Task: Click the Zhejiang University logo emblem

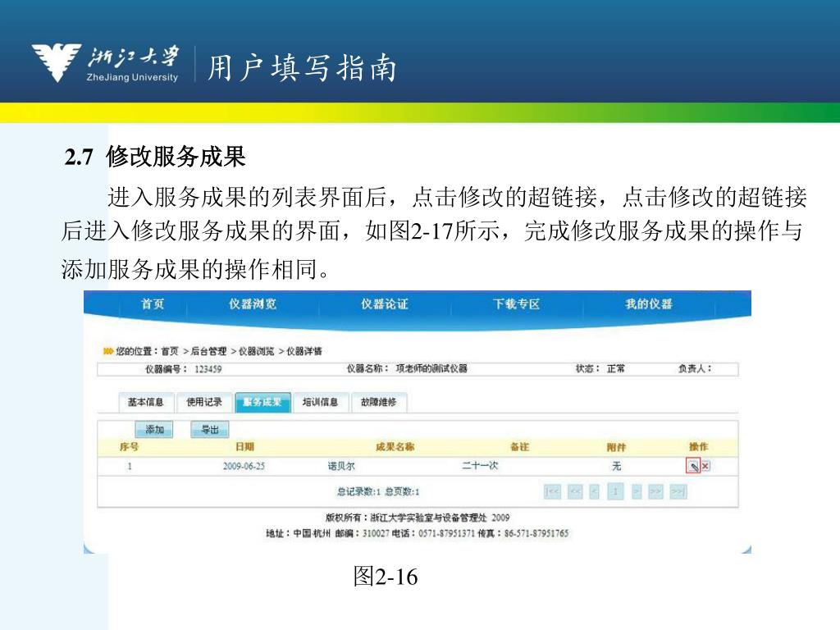Action: coord(57,62)
